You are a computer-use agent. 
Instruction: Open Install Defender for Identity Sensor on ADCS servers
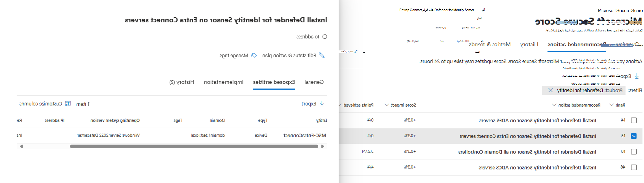537,168
